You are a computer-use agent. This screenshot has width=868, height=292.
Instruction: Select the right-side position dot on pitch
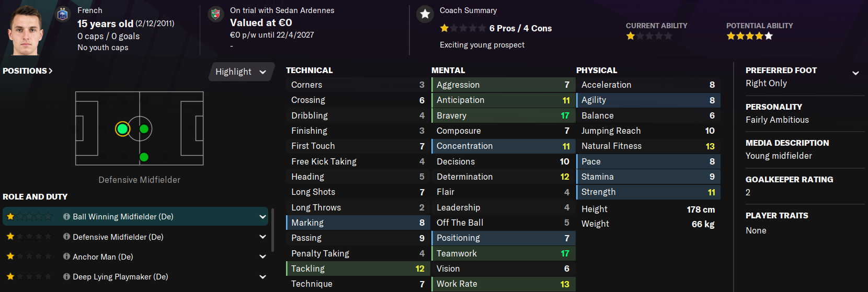click(144, 157)
